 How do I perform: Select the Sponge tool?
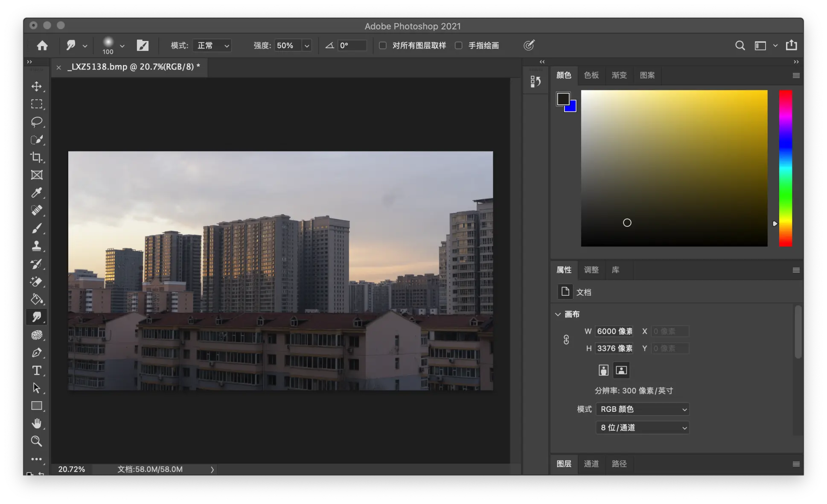pyautogui.click(x=37, y=335)
